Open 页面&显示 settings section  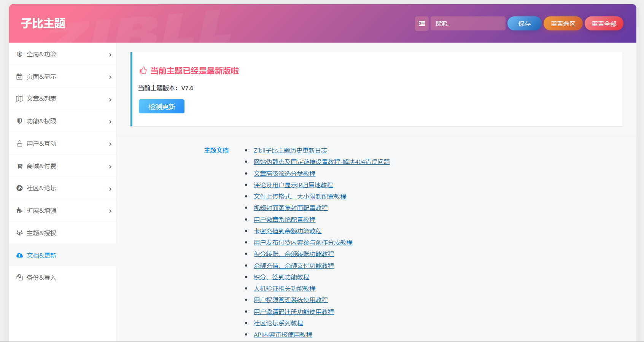click(x=63, y=76)
